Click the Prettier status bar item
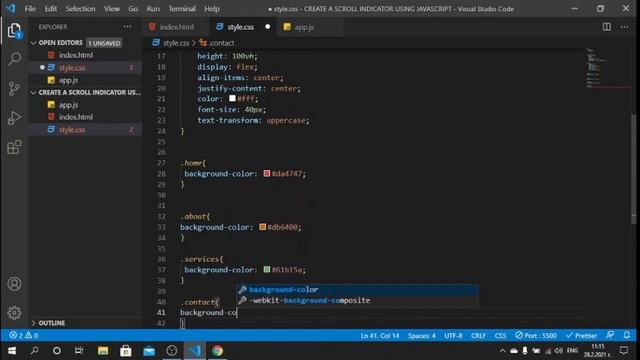The height and width of the screenshot is (360, 640). tap(582, 336)
